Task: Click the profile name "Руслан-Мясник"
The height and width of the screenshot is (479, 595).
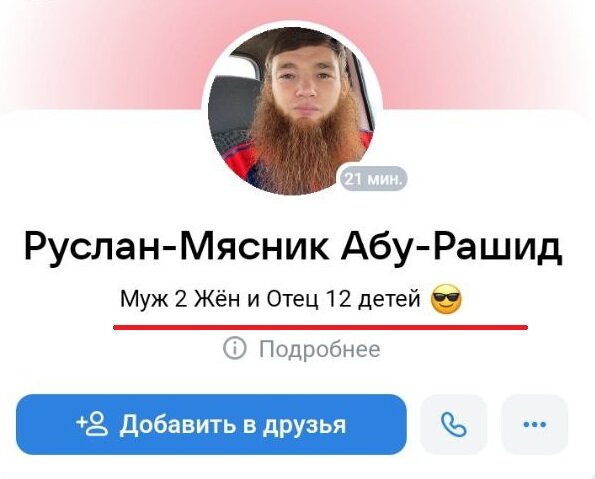Action: coord(177,247)
